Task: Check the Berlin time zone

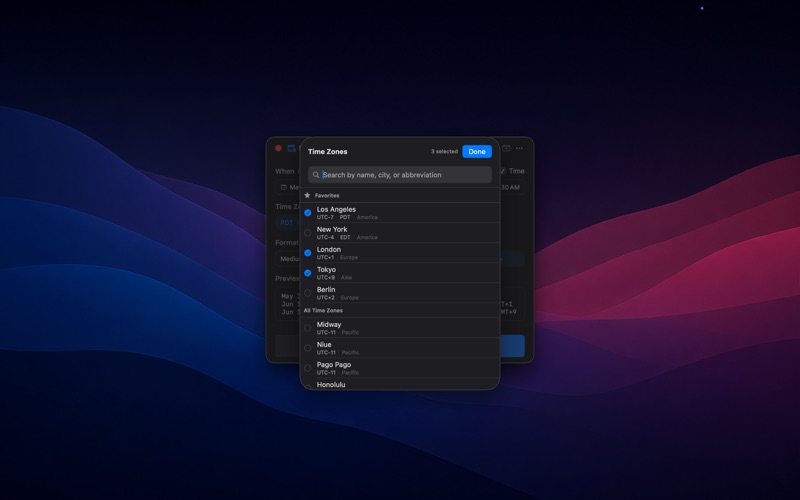Action: point(308,293)
